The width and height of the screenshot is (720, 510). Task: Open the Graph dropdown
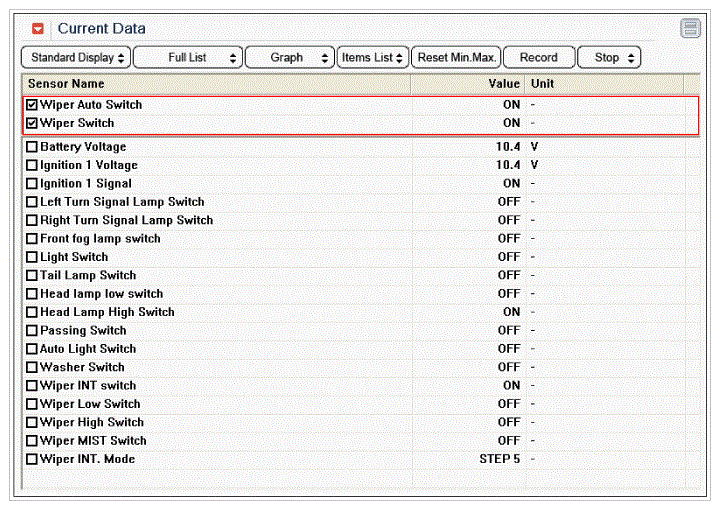[x=289, y=58]
